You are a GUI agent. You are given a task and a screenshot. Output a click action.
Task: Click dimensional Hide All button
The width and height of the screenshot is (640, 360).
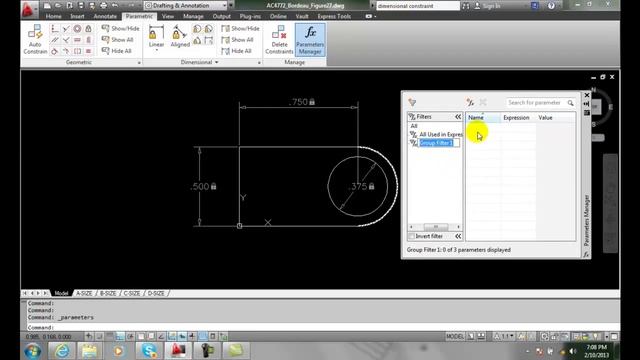point(237,51)
